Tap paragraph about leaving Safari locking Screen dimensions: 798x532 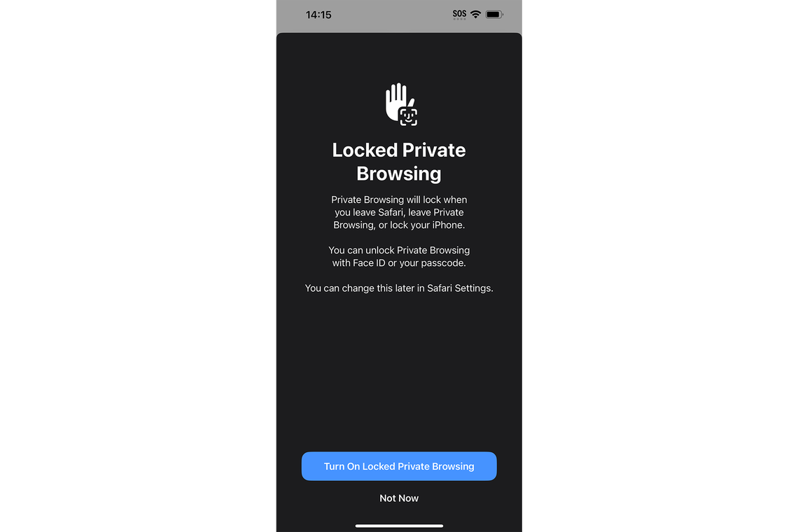399,212
